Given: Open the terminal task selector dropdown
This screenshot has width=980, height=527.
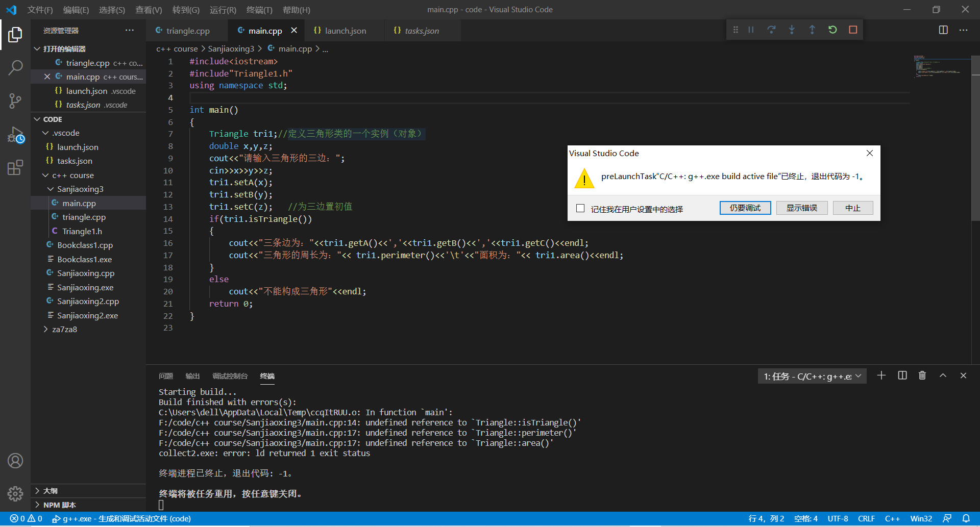Looking at the screenshot, I should (x=812, y=376).
